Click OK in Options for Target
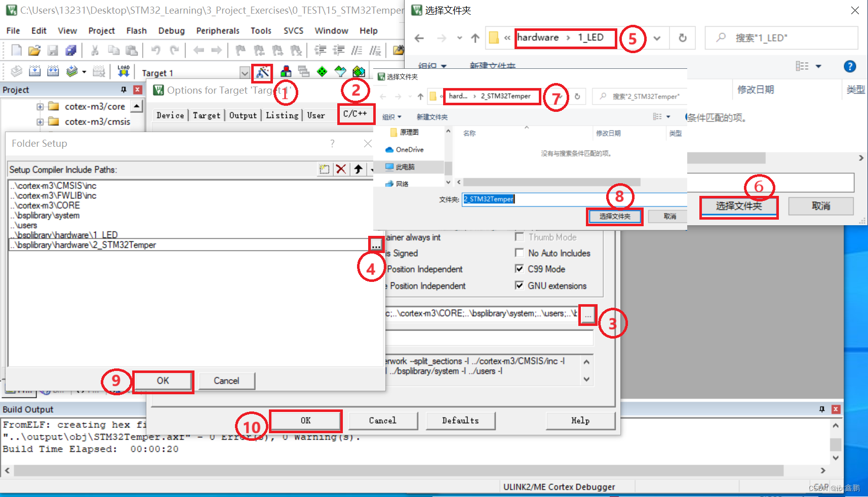The image size is (868, 497). 306,421
